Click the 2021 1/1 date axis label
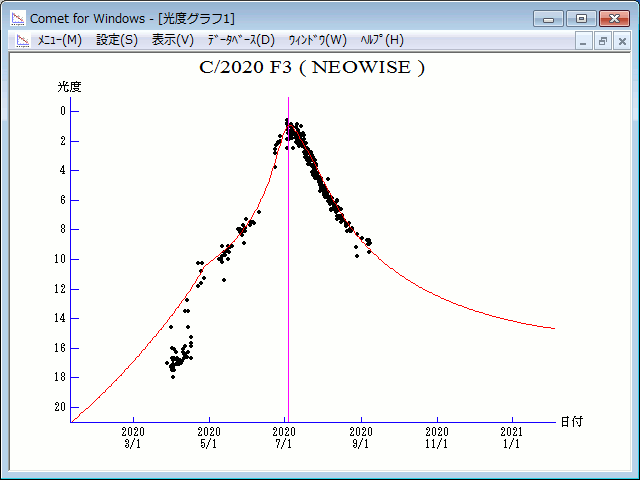The height and width of the screenshot is (480, 640). pyautogui.click(x=512, y=438)
